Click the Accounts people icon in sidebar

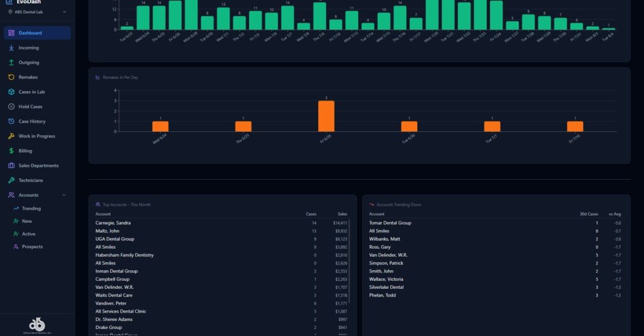[11, 195]
